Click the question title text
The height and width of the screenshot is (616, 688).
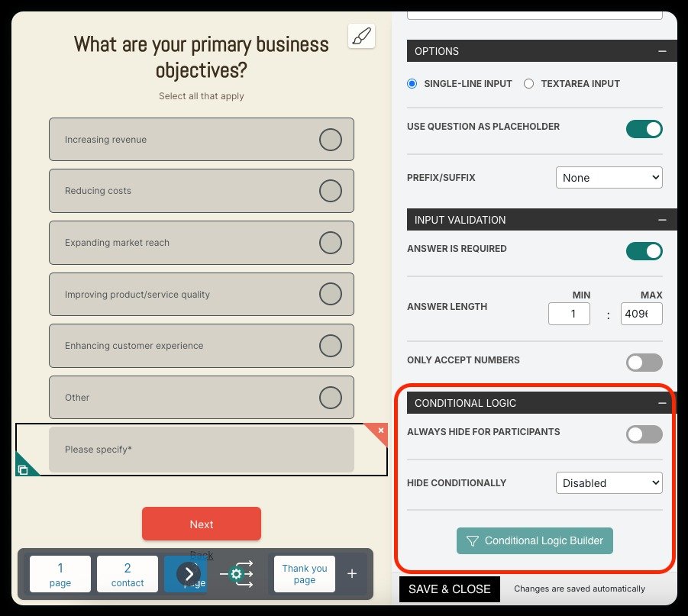[202, 57]
